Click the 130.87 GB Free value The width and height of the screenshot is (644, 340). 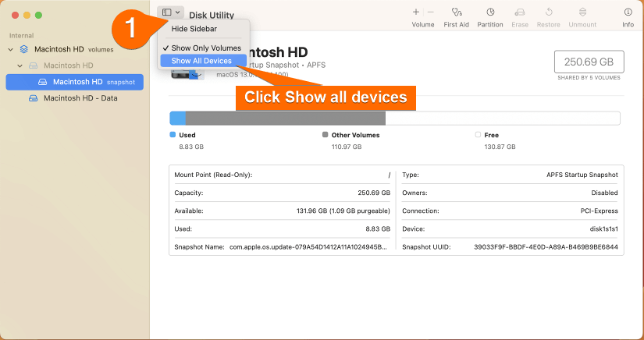(500, 147)
